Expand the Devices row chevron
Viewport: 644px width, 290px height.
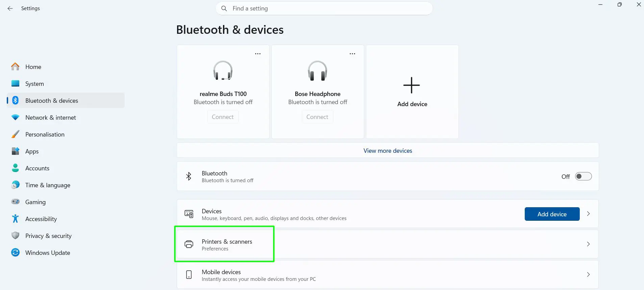tap(588, 214)
